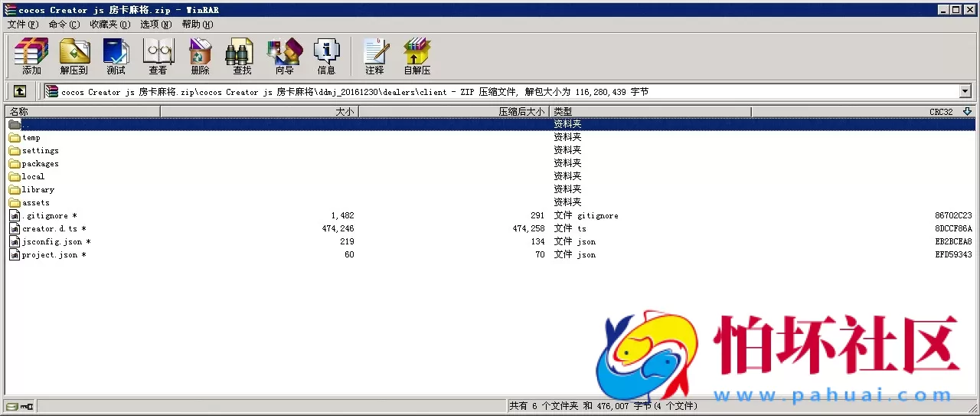Click type '文件 ts' cell
980x416 pixels.
click(570, 229)
